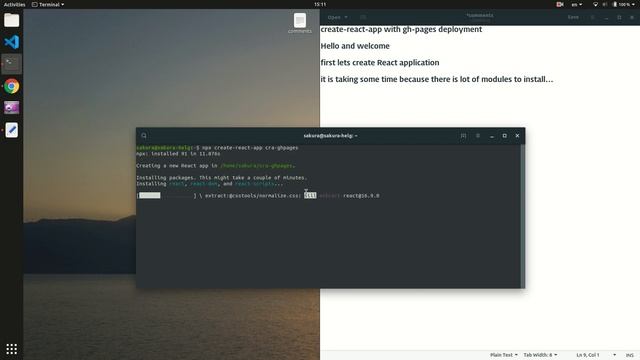Maximize the gedit window
Screen dimensions: 640x360
pos(619,17)
